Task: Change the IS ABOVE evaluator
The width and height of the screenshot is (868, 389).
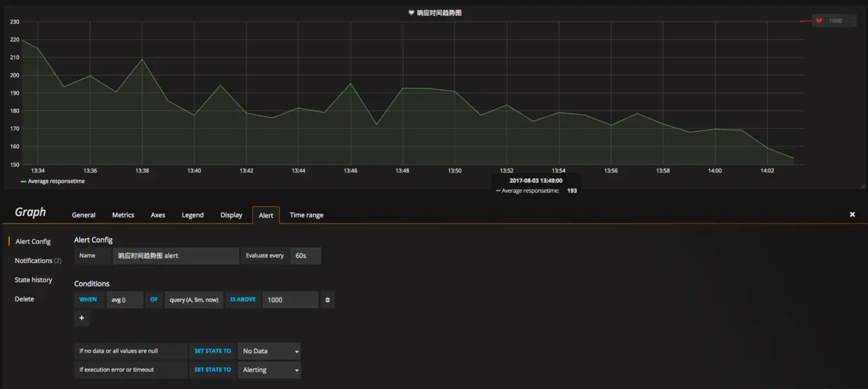Action: coord(243,300)
